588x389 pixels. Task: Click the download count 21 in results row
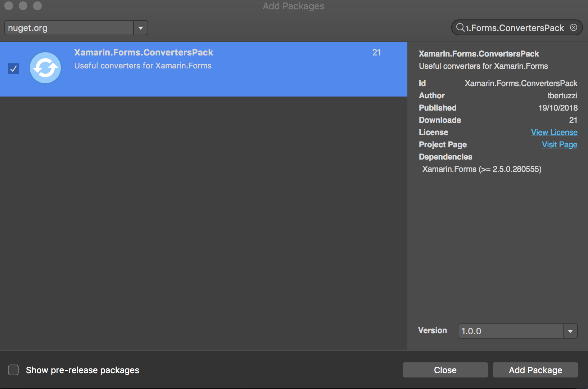tap(376, 53)
